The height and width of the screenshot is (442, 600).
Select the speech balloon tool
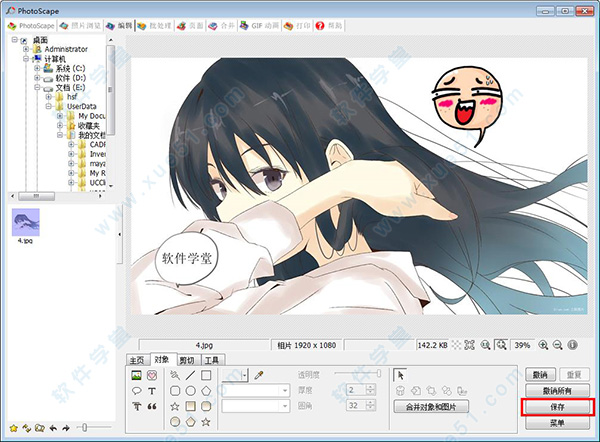tap(136, 391)
